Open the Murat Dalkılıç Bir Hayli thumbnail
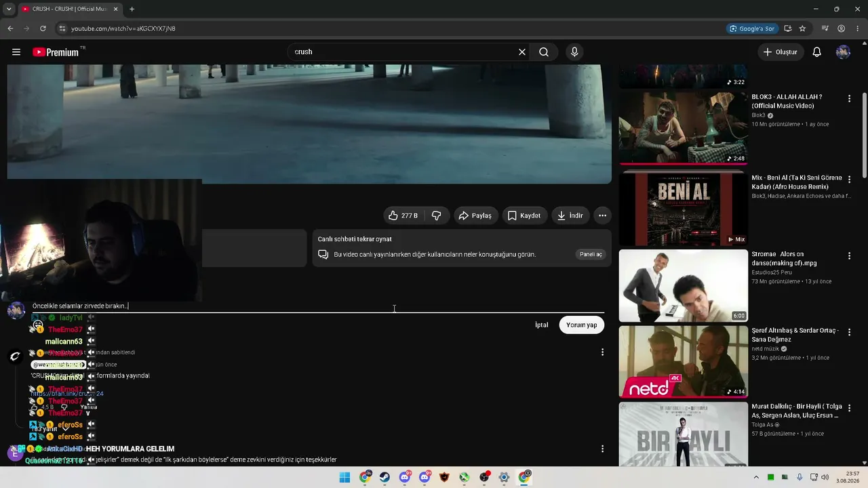This screenshot has width=868, height=488. tap(684, 434)
